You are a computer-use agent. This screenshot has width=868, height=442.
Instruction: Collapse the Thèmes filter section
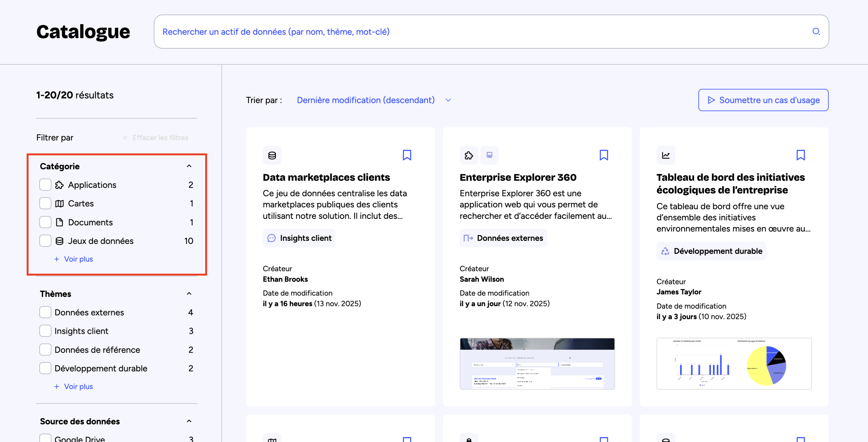point(189,294)
